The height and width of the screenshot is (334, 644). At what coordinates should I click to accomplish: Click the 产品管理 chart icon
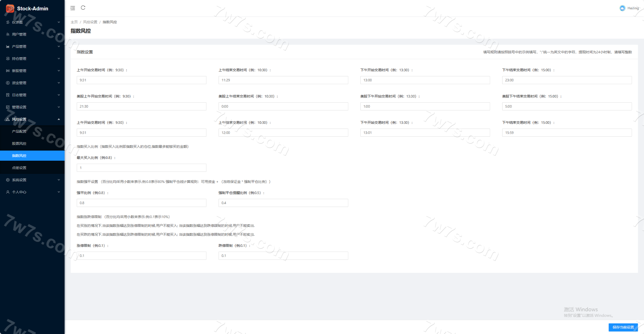pyautogui.click(x=8, y=46)
